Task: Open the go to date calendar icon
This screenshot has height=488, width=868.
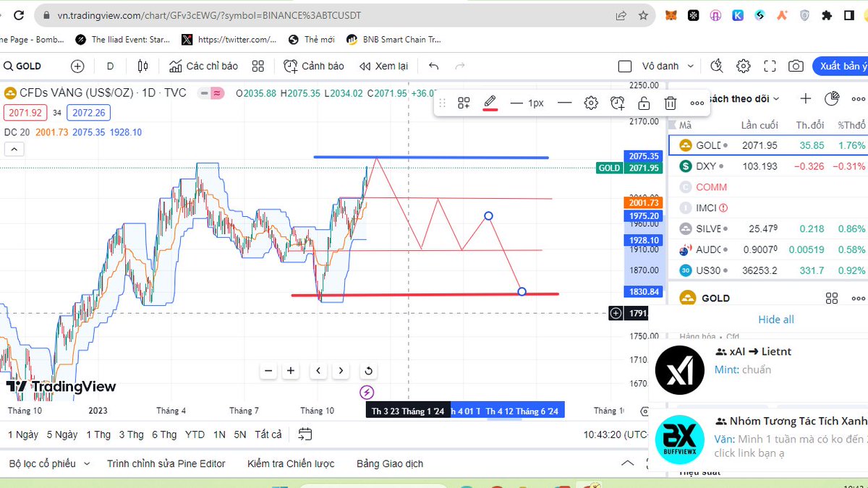Action: [305, 434]
